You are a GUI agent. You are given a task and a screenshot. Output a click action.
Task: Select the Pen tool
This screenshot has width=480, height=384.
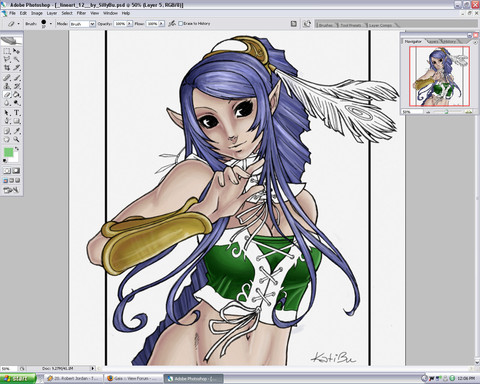7,121
